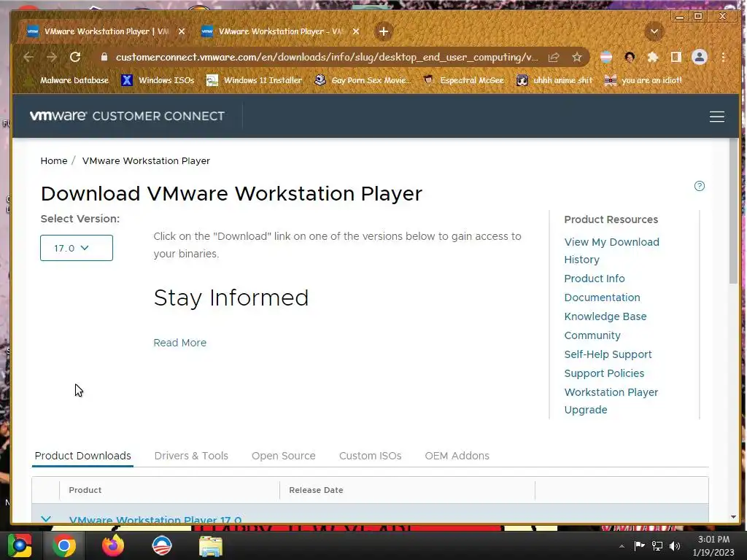Click the scrollbar down arrow

click(733, 517)
